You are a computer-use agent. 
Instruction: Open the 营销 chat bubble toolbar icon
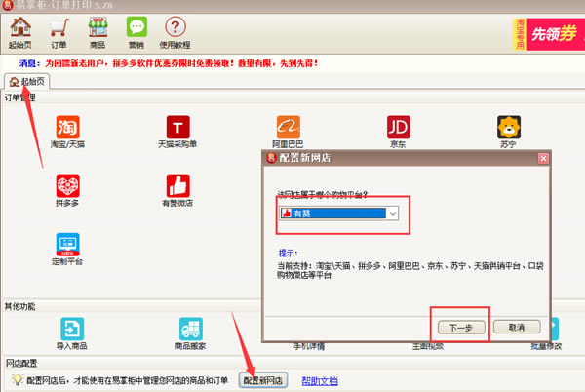[136, 33]
